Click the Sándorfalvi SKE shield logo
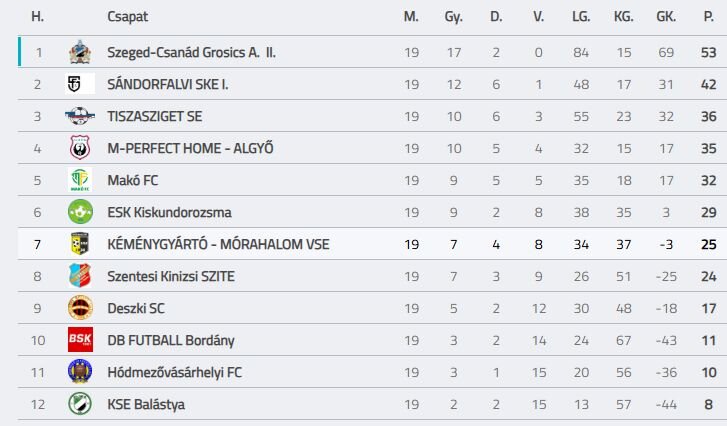The image size is (727, 426). [x=80, y=84]
